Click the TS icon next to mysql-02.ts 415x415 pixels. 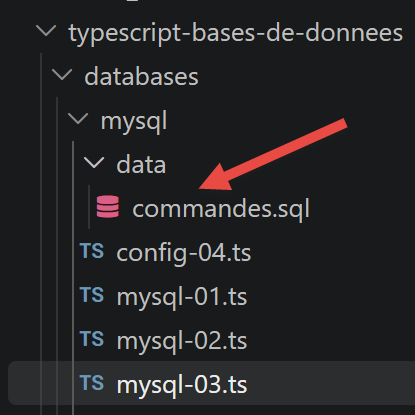(92, 339)
